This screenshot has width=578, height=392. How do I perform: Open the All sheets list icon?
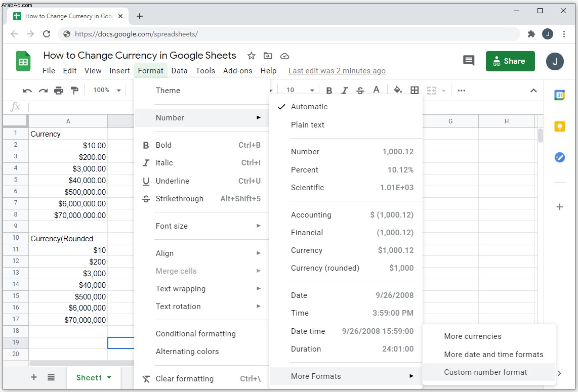pyautogui.click(x=51, y=377)
